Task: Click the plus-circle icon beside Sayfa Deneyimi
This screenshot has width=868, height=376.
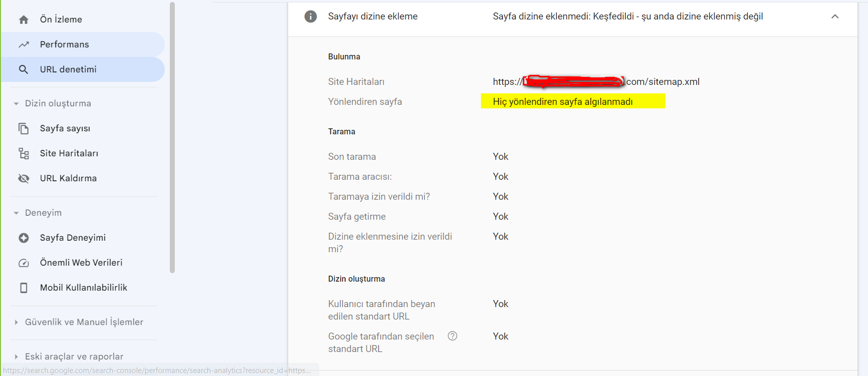Action: pyautogui.click(x=23, y=238)
